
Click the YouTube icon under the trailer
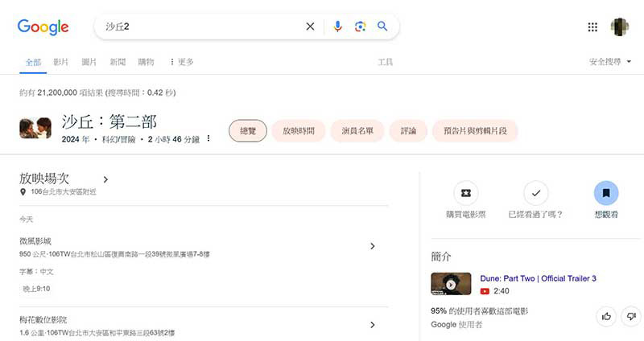tap(485, 291)
